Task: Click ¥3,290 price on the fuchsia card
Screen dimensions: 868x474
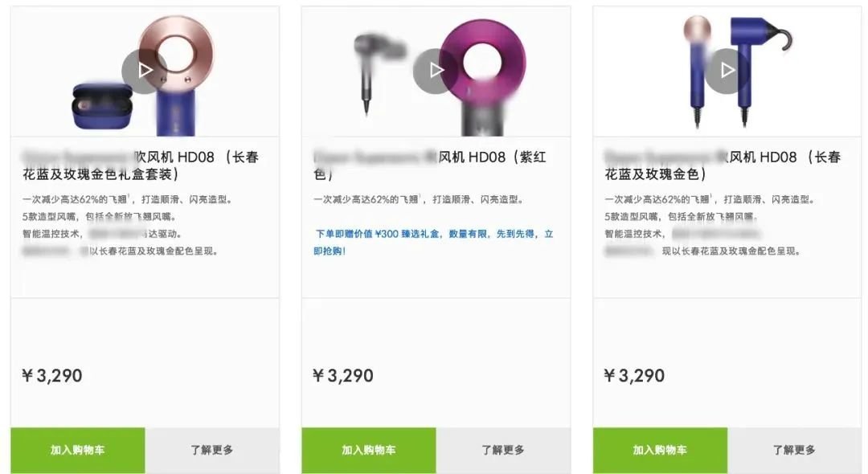Action: 343,376
